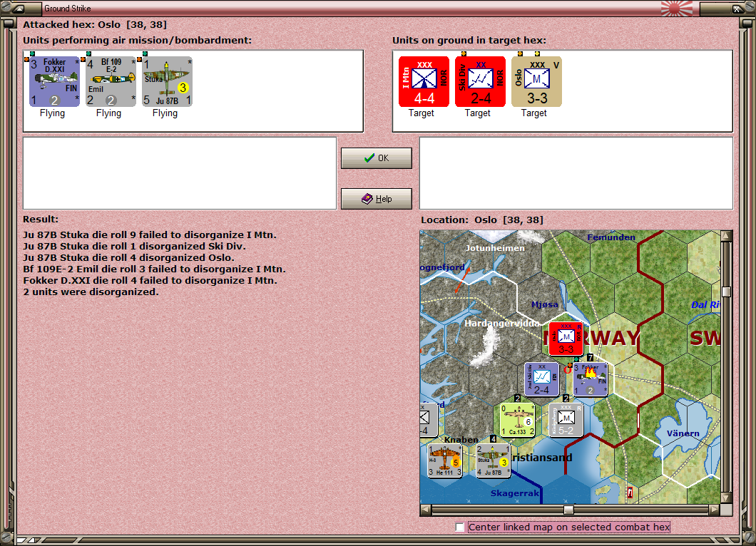Click the gray 5-2 unit on the map
This screenshot has height=546, width=756.
[566, 420]
